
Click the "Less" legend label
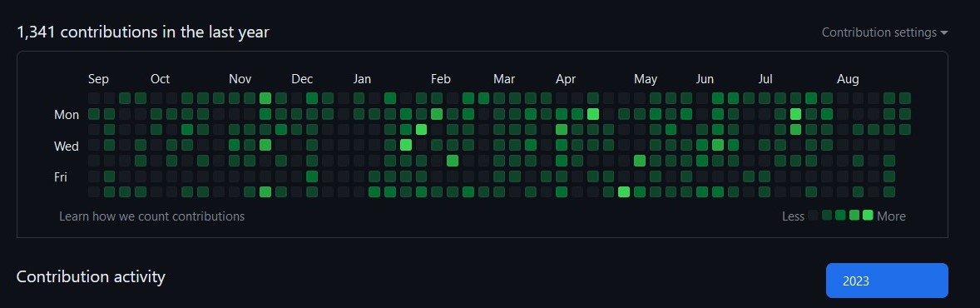click(793, 216)
